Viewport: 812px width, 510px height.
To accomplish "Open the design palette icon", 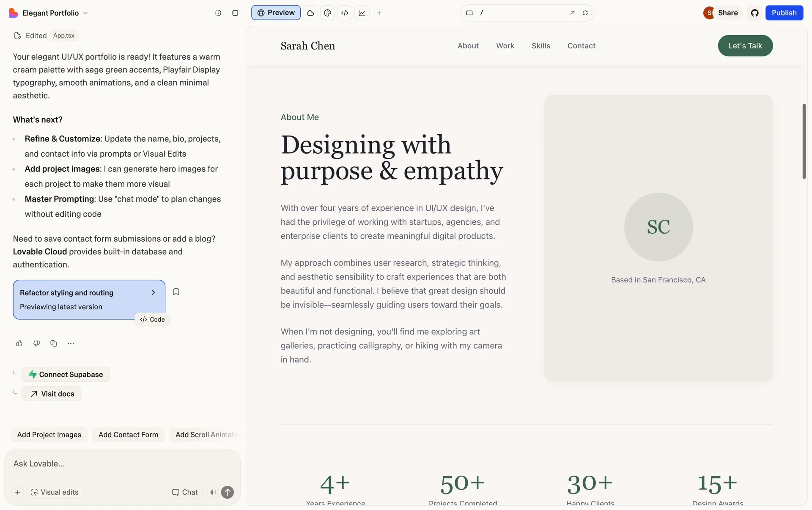I will (327, 13).
